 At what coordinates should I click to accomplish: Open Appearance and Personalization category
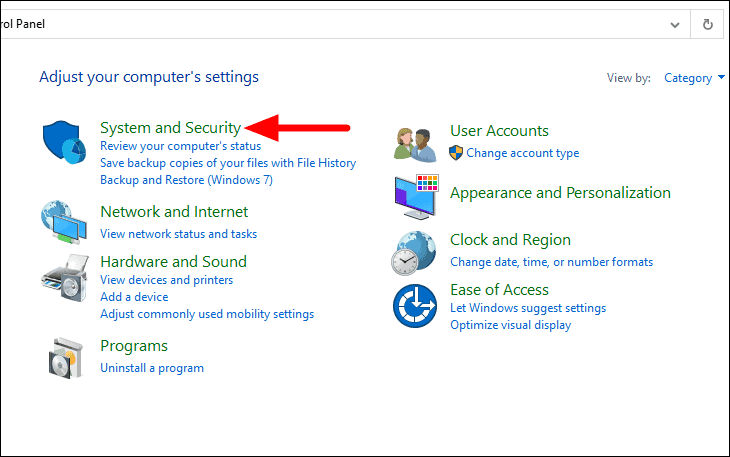(x=560, y=193)
